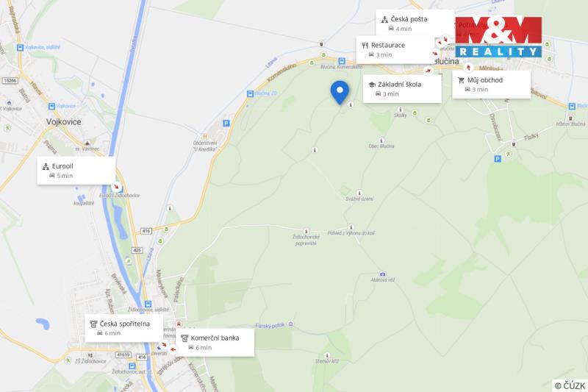
Task: Open the Česká spořitelna bank card
Action: (123, 328)
